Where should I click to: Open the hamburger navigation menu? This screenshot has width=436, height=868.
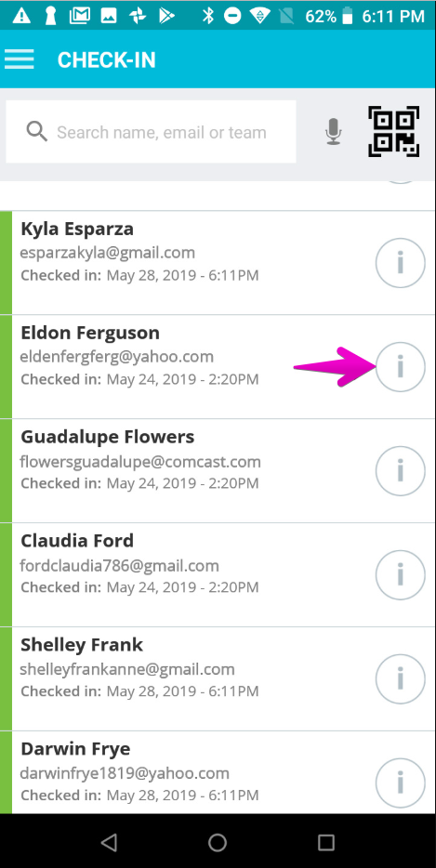coord(20,59)
